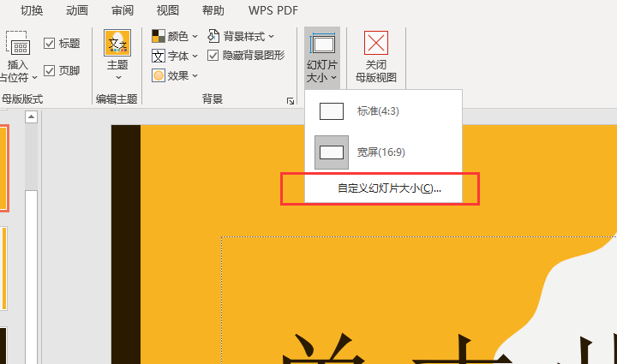Viewport: 617px width, 364px height.
Task: Toggle the 标题 checkbox
Action: (49, 43)
